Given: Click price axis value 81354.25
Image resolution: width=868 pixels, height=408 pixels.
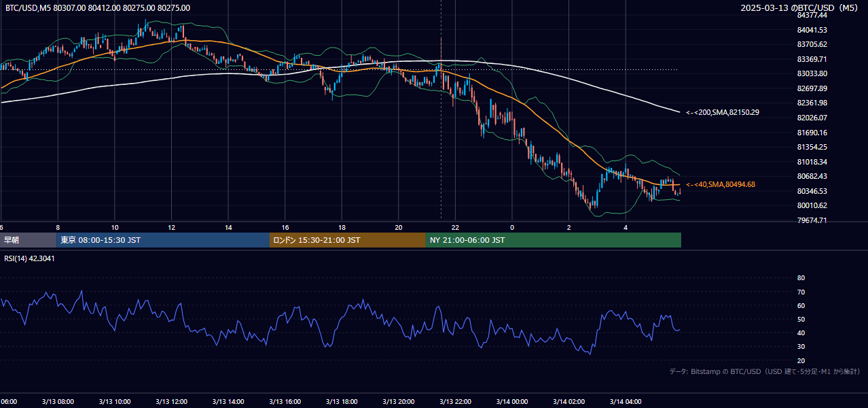Looking at the screenshot, I should [812, 147].
